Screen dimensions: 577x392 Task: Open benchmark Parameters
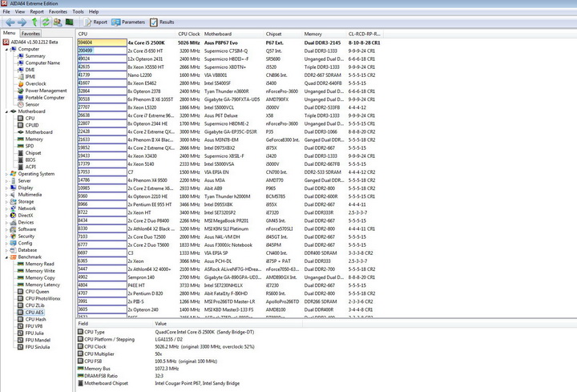coord(128,22)
